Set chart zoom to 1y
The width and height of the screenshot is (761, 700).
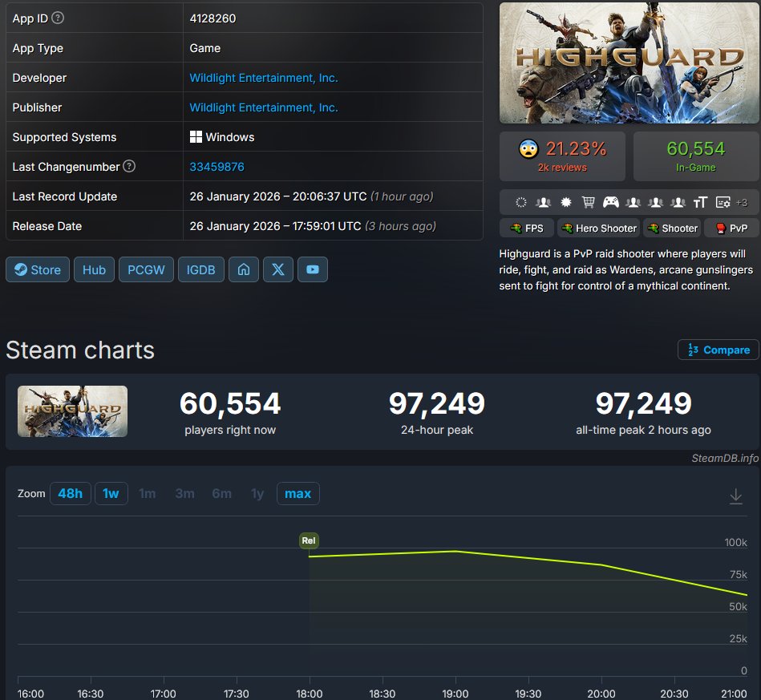pos(257,493)
